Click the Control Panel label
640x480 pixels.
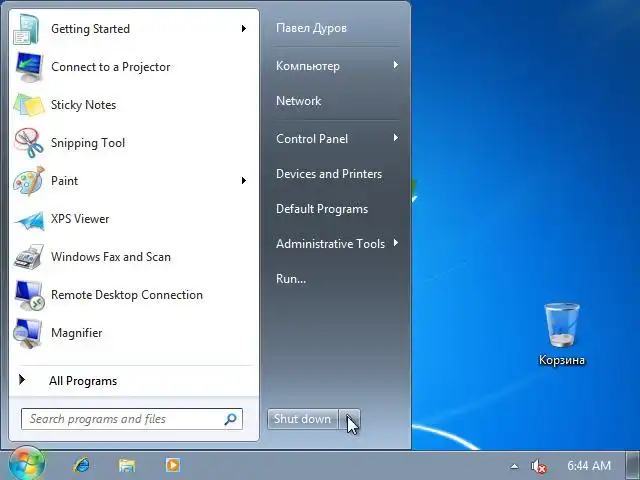click(312, 139)
